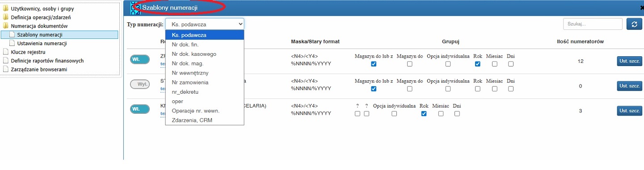Open Klucze rejestru in the tree
Screen dimensions: 644x170
28,52
